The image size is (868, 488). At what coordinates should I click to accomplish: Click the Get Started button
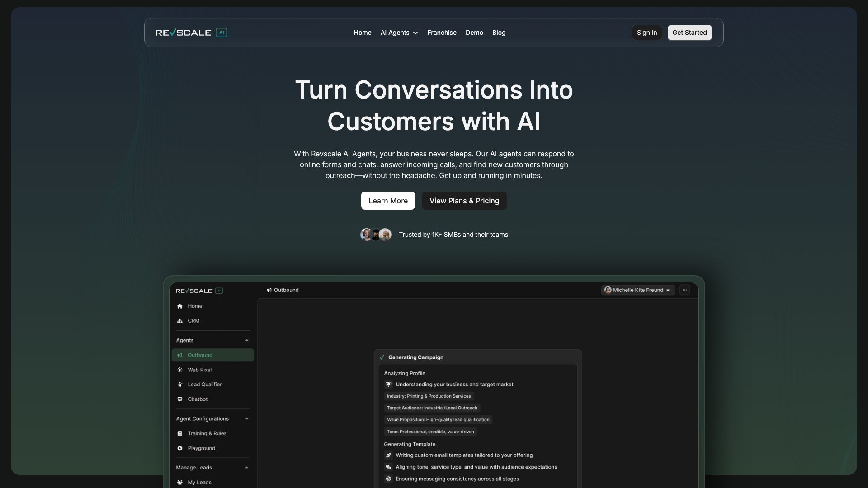click(x=689, y=33)
